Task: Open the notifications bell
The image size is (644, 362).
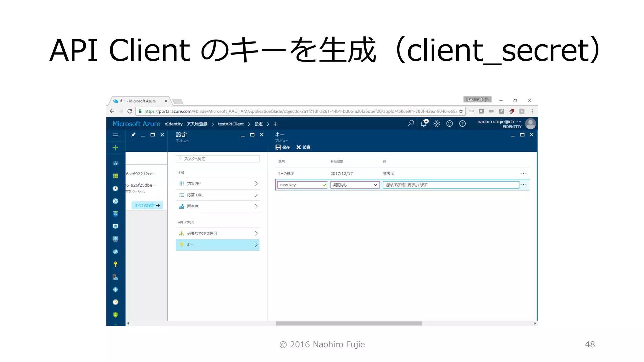Action: (x=424, y=123)
